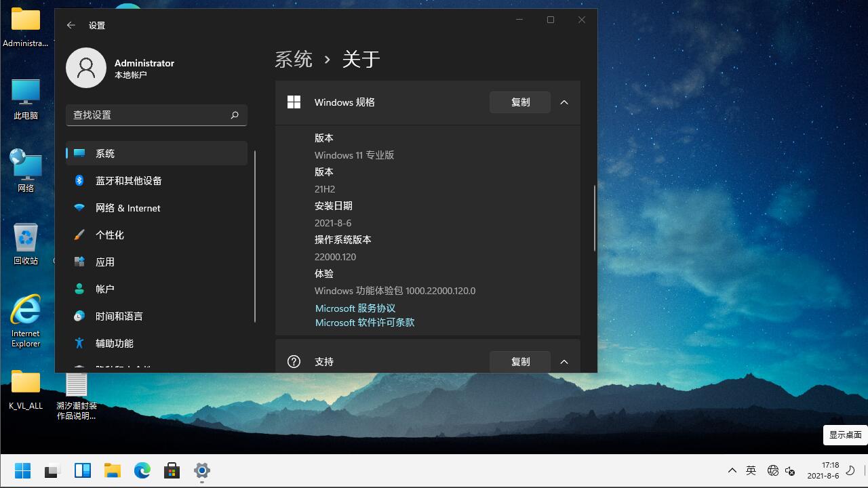Maximize the Settings window
The width and height of the screenshot is (868, 488).
(x=551, y=20)
